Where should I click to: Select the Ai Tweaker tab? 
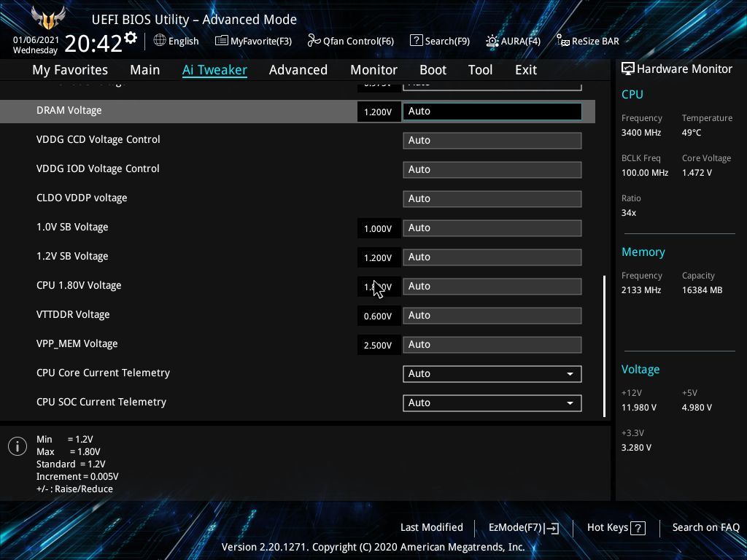(214, 70)
